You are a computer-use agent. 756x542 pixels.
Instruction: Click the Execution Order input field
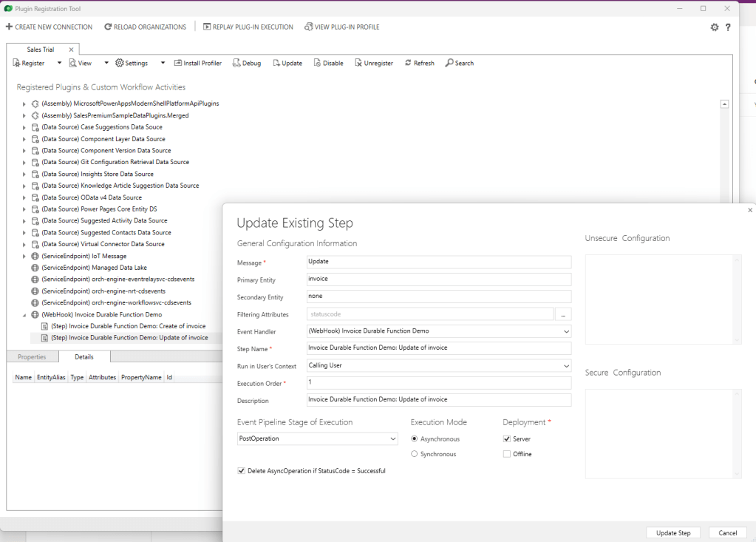(x=439, y=383)
